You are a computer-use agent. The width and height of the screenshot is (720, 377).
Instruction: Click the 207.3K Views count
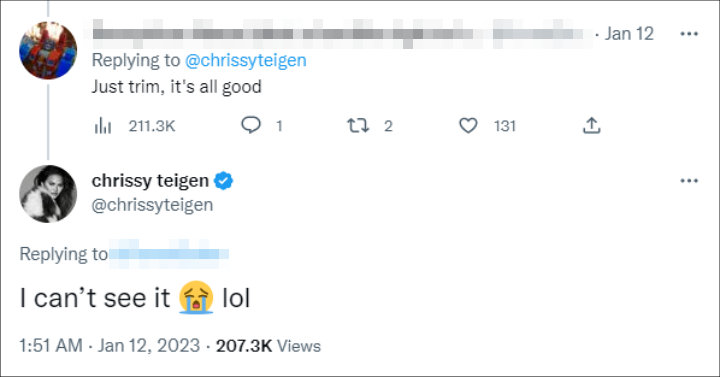tap(268, 346)
